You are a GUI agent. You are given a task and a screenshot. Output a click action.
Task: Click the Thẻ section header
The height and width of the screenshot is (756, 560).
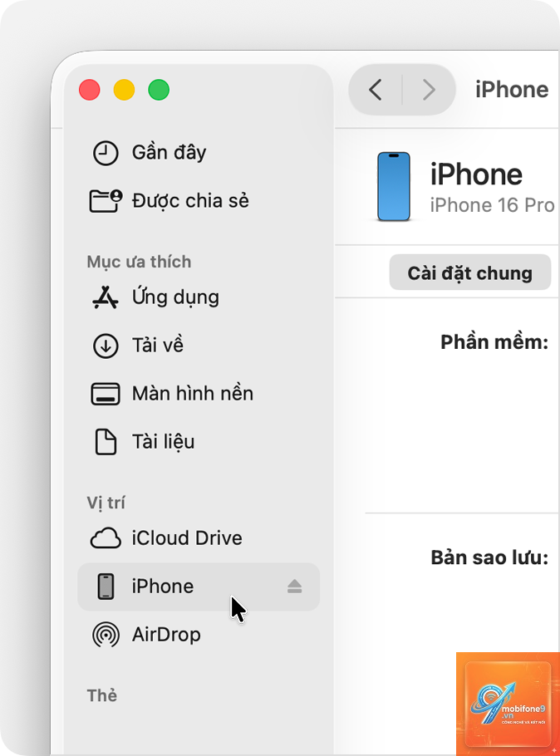[x=101, y=695]
